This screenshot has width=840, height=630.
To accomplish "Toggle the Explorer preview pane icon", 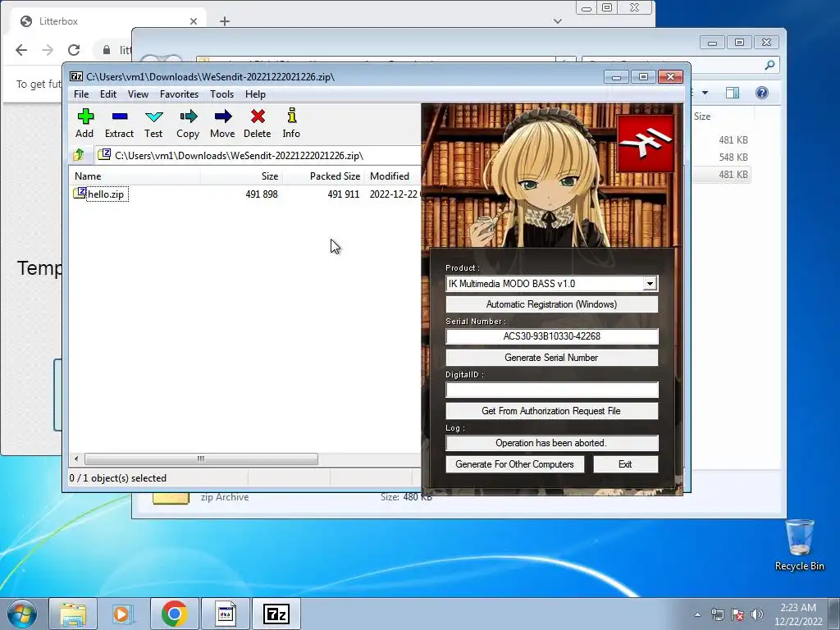I will (x=733, y=93).
